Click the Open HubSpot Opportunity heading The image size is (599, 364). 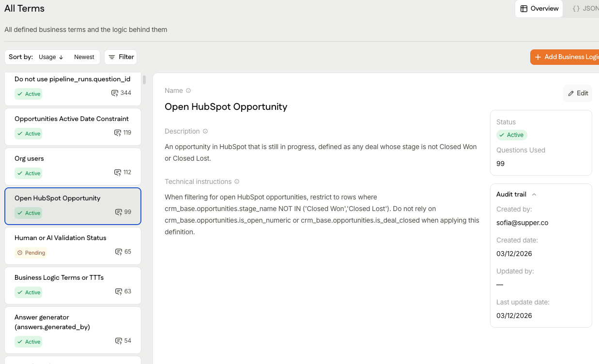click(x=226, y=106)
